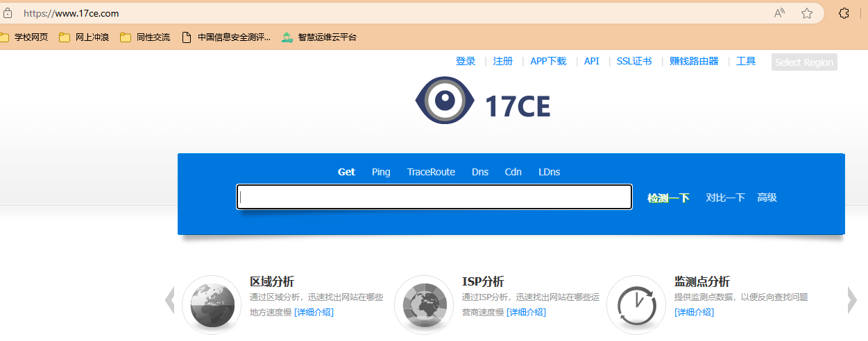Click the 登录 login link
868x341 pixels.
click(x=466, y=61)
